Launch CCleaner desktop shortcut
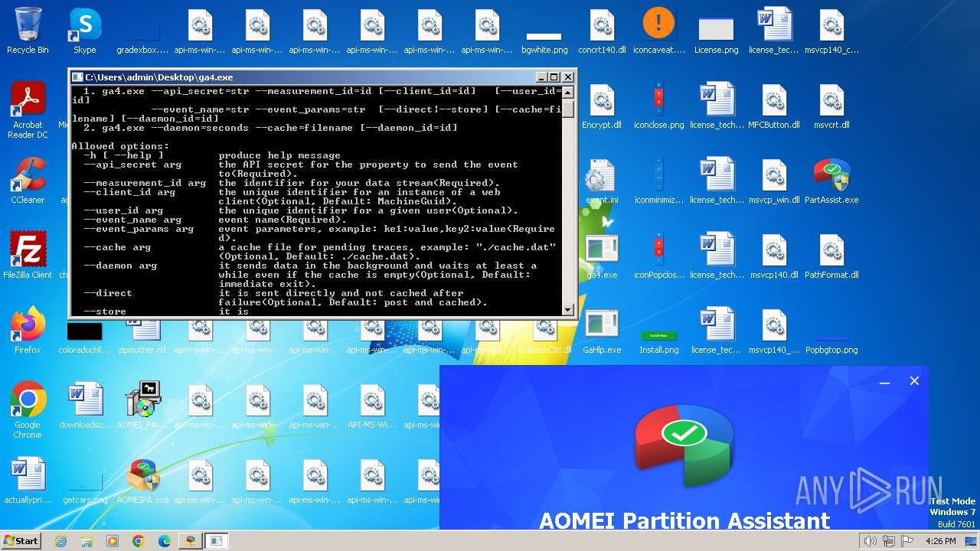The width and height of the screenshot is (980, 551). click(28, 181)
